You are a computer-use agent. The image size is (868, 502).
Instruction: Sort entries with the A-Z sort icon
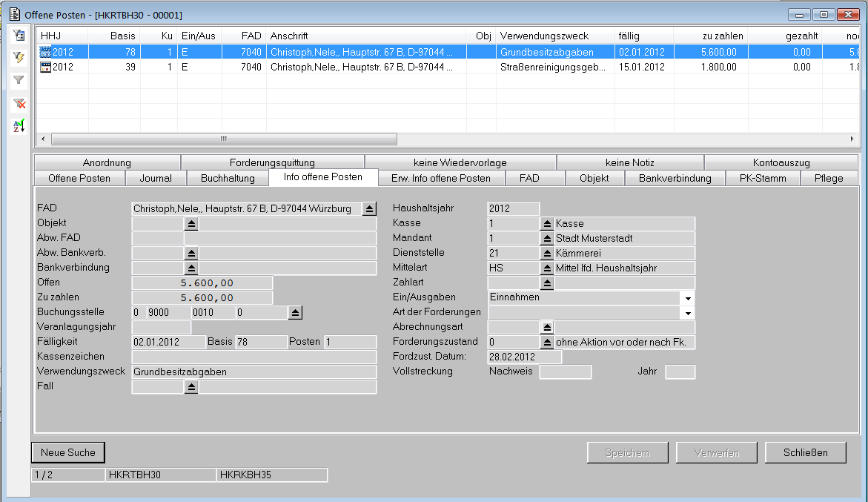pos(19,126)
